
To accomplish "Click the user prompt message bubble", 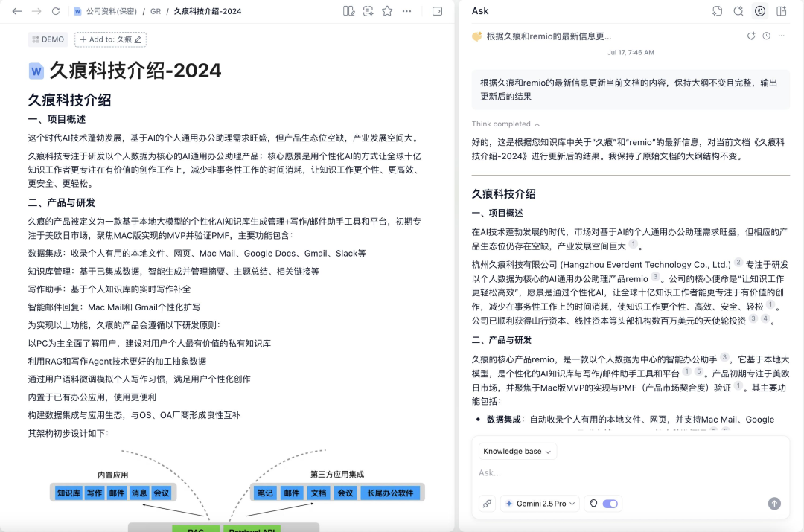I will click(631, 90).
